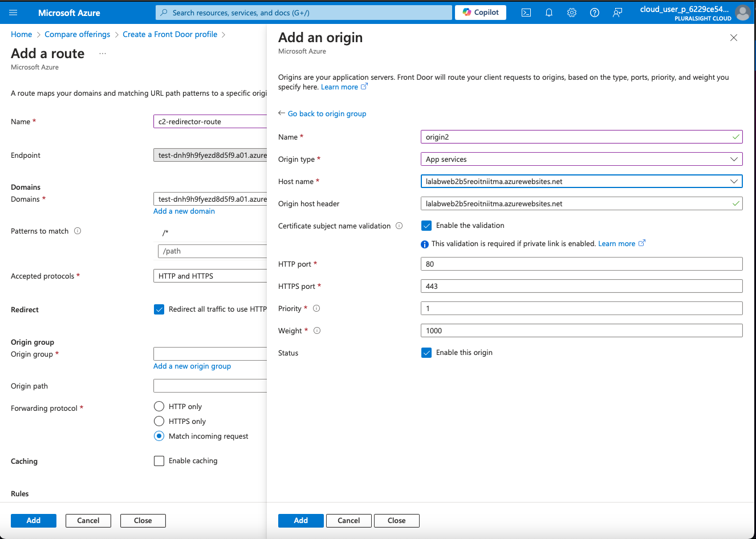The image size is (756, 539).
Task: Click the /path pattern input
Action: pos(213,251)
